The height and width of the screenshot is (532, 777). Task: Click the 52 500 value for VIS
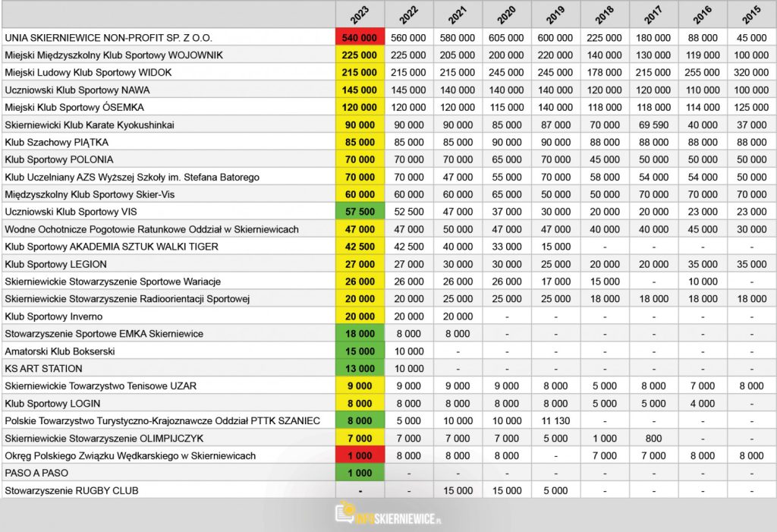click(x=409, y=212)
